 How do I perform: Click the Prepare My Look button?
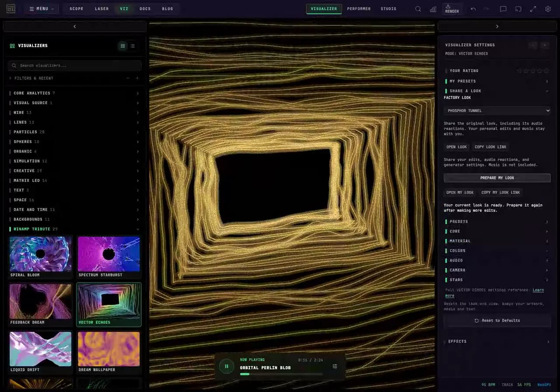tap(497, 178)
